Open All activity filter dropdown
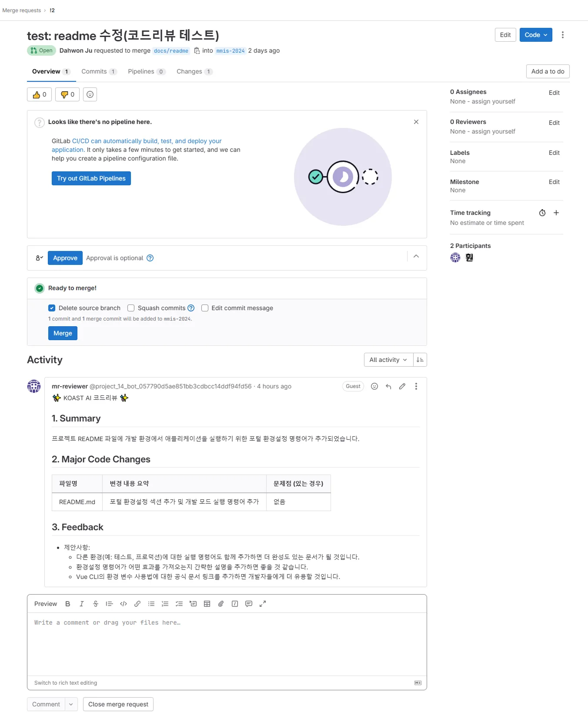The height and width of the screenshot is (719, 588). pos(388,360)
